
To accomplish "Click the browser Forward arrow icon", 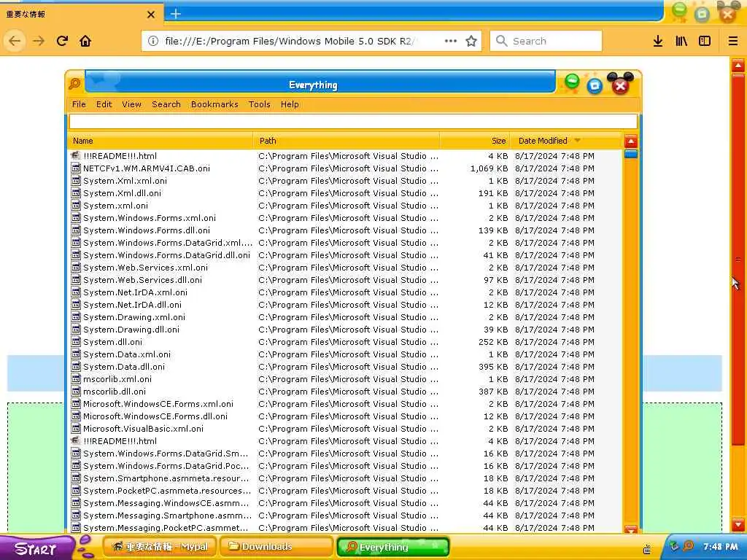I will pos(39,41).
